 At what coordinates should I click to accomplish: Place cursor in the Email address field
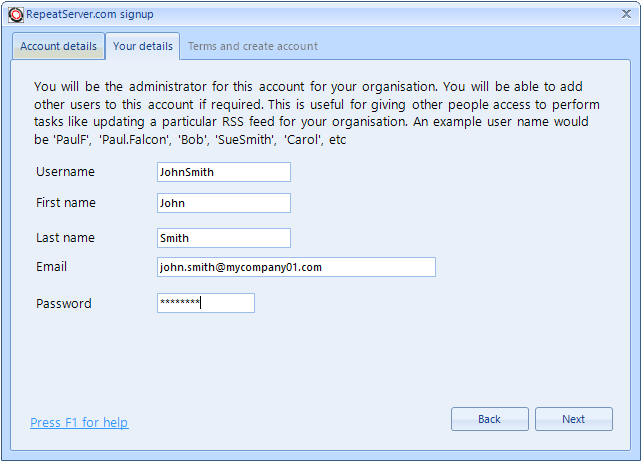296,267
